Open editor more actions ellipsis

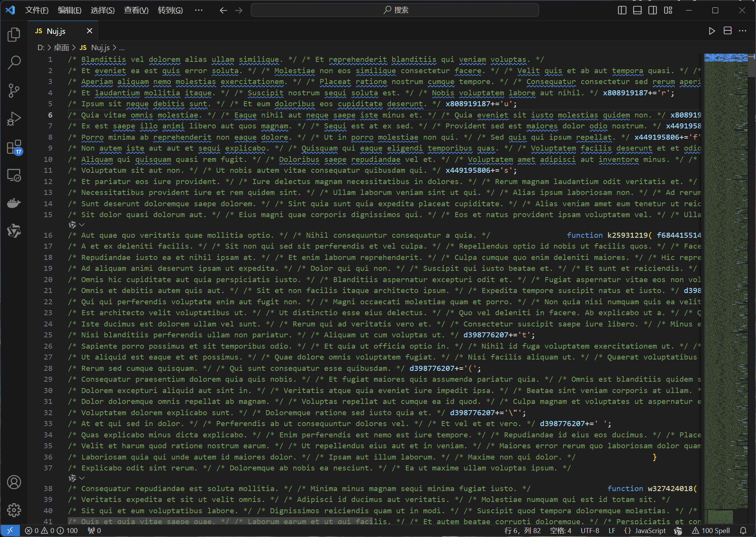point(742,31)
